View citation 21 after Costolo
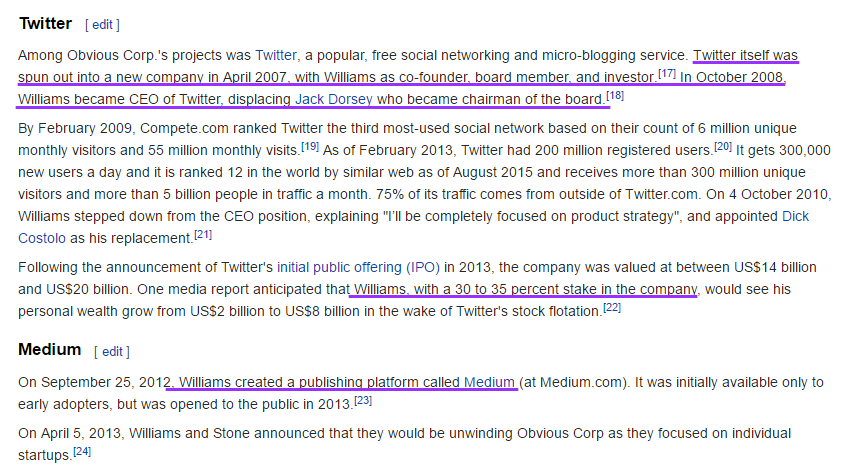The height and width of the screenshot is (475, 846). pyautogui.click(x=203, y=234)
